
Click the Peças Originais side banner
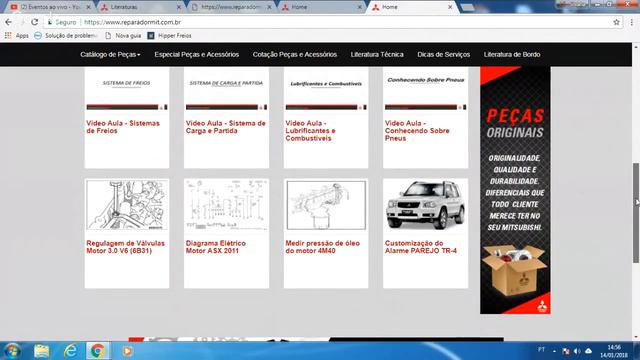[x=515, y=190]
